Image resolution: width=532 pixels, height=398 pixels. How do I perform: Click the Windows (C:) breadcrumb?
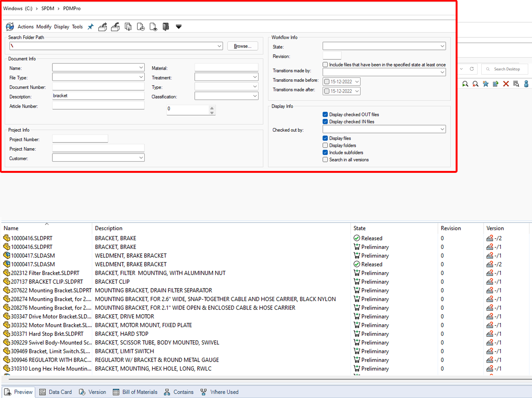pos(18,8)
